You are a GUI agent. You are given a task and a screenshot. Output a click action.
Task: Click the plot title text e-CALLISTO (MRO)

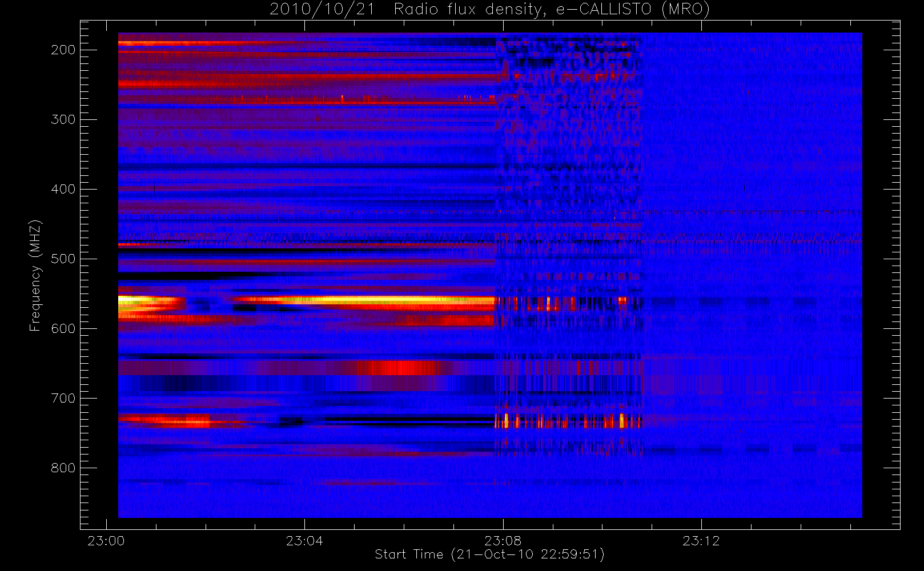coord(633,10)
